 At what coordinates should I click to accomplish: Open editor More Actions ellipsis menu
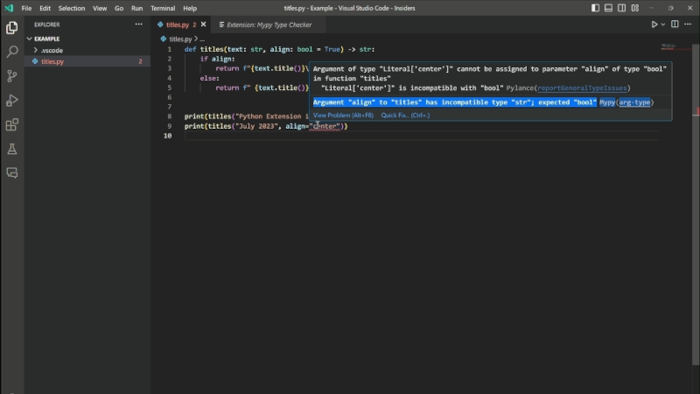tap(688, 25)
